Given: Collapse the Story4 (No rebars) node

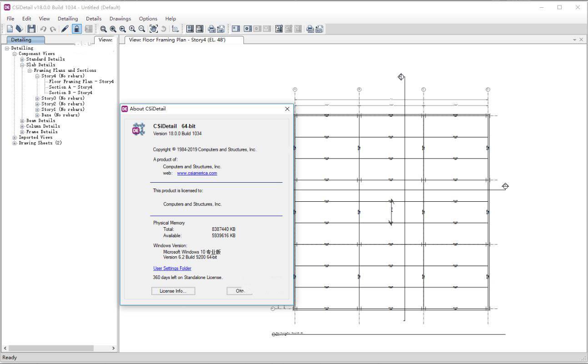Looking at the screenshot, I should click(x=37, y=76).
